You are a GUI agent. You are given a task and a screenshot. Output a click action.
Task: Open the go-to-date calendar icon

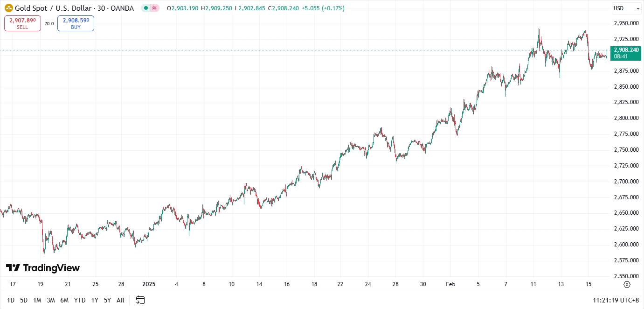140,300
